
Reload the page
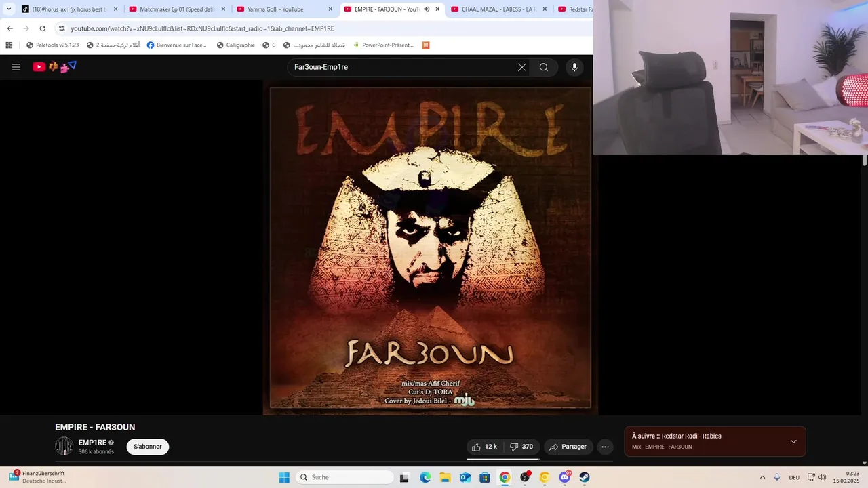coord(42,28)
